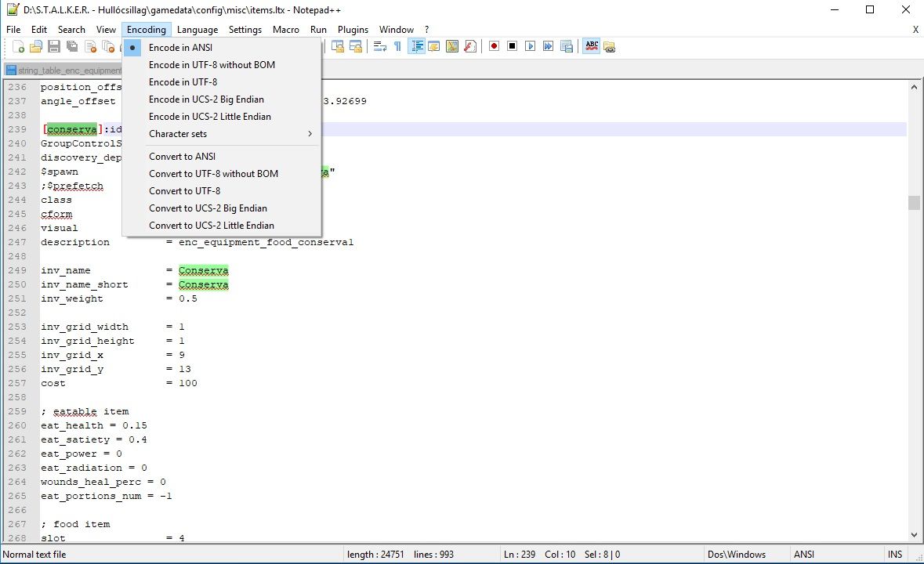Click 'length : 24751' in status bar
The width and height of the screenshot is (924, 564).
[x=375, y=555]
